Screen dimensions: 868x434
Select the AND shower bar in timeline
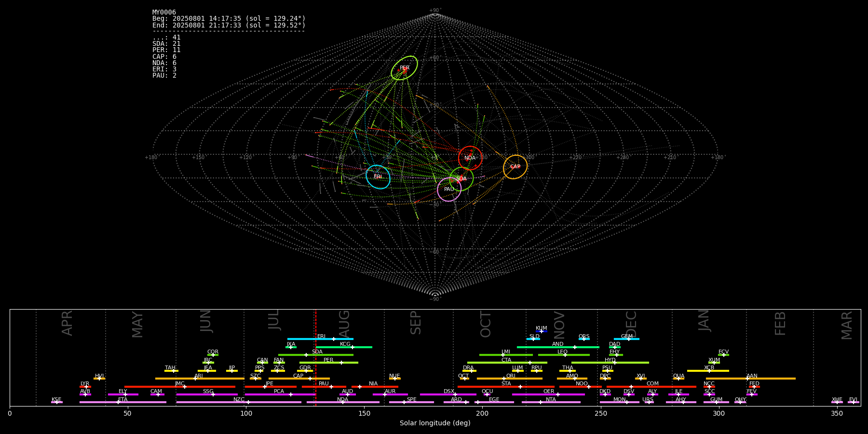[x=558, y=347]
